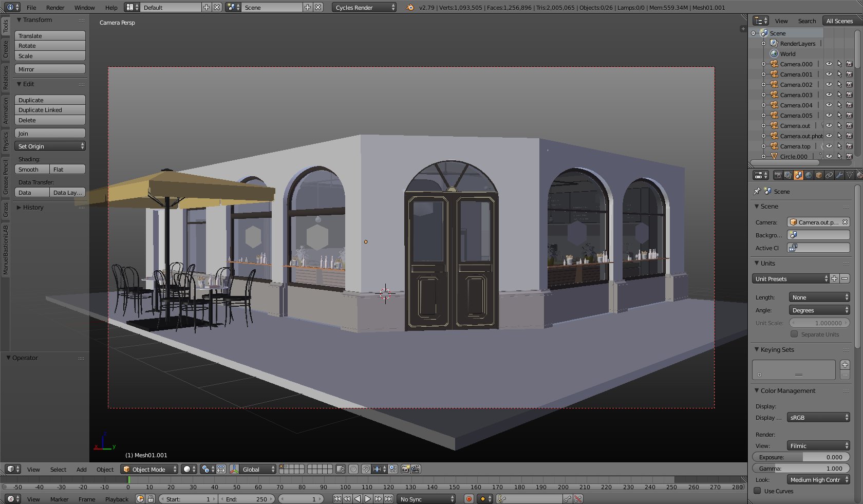863x504 pixels.
Task: Click the delete keyframe crossed-key icon
Action: (x=578, y=499)
